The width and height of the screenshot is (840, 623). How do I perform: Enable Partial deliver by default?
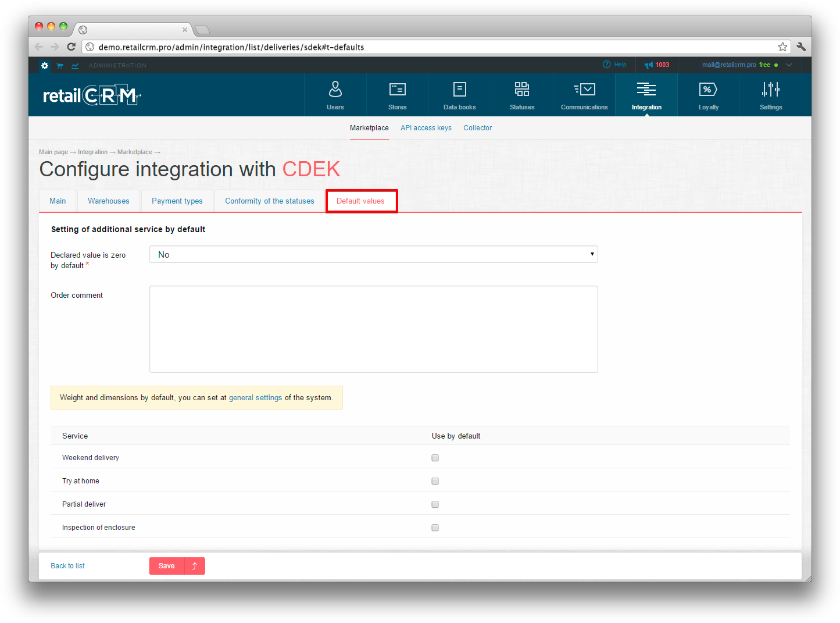click(435, 504)
